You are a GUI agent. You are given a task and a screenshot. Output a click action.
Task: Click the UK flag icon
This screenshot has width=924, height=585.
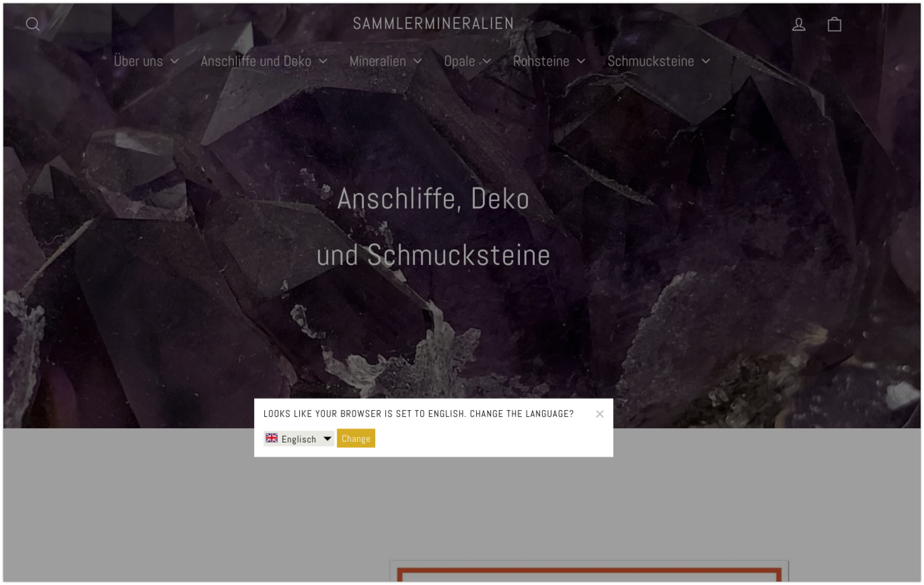tap(272, 438)
